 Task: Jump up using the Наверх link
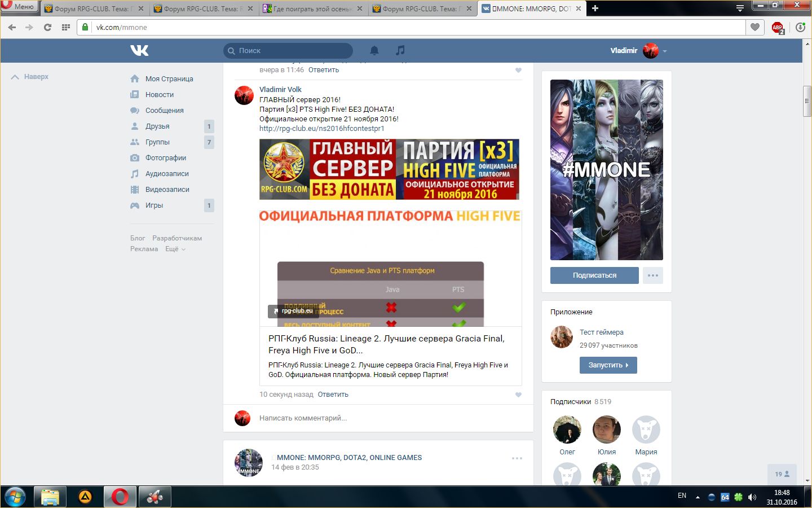(x=30, y=77)
